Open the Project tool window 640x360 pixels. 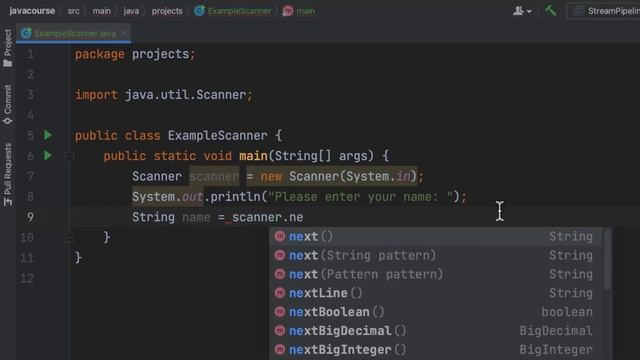pyautogui.click(x=7, y=48)
